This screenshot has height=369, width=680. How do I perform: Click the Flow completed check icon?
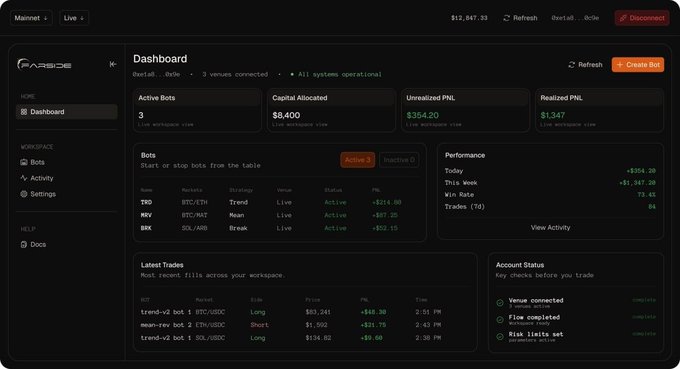[x=500, y=320]
